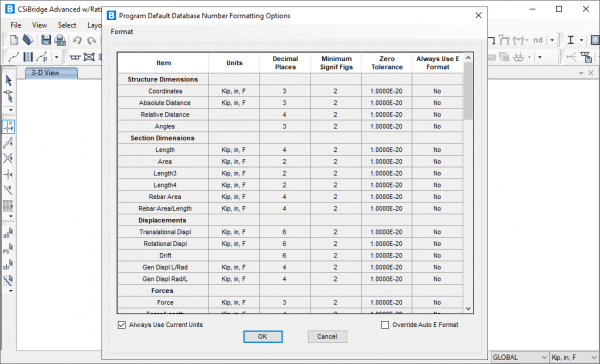Open the GLOBAL coordinate system dropdown
This screenshot has height=364, width=600.
pyautogui.click(x=520, y=357)
